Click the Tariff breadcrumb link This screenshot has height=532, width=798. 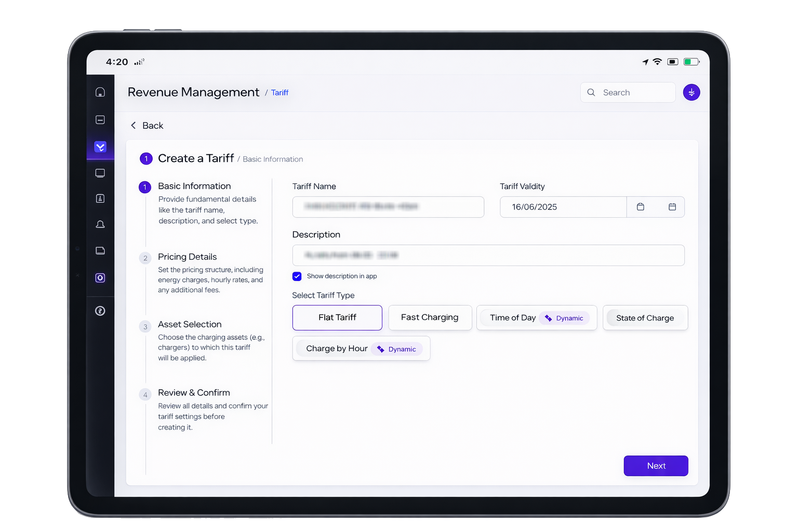[280, 93]
